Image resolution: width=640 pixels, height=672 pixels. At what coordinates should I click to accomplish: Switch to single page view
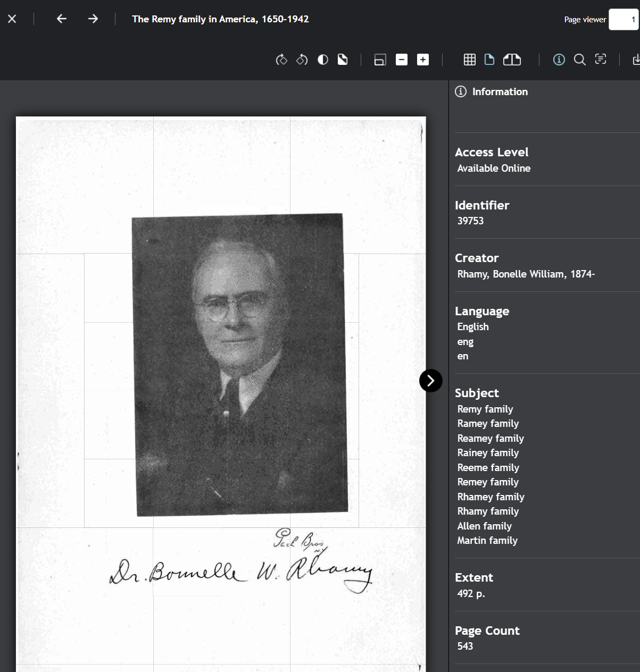(x=489, y=60)
